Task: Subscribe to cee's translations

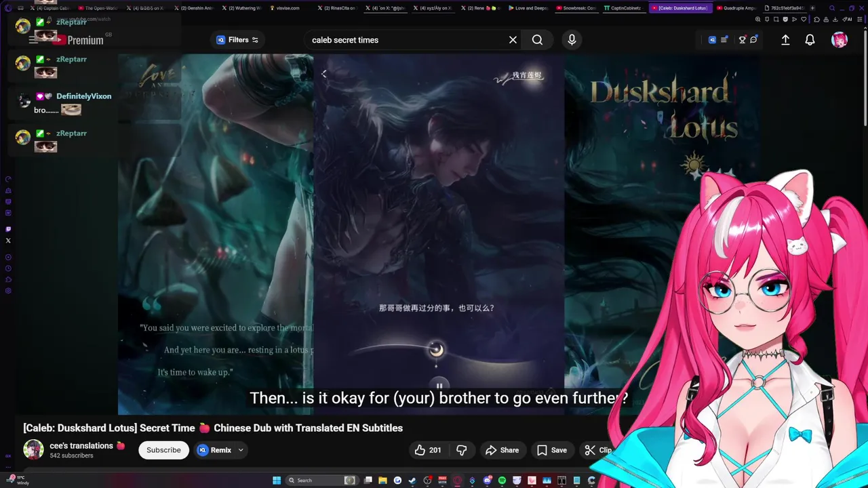Action: (163, 450)
